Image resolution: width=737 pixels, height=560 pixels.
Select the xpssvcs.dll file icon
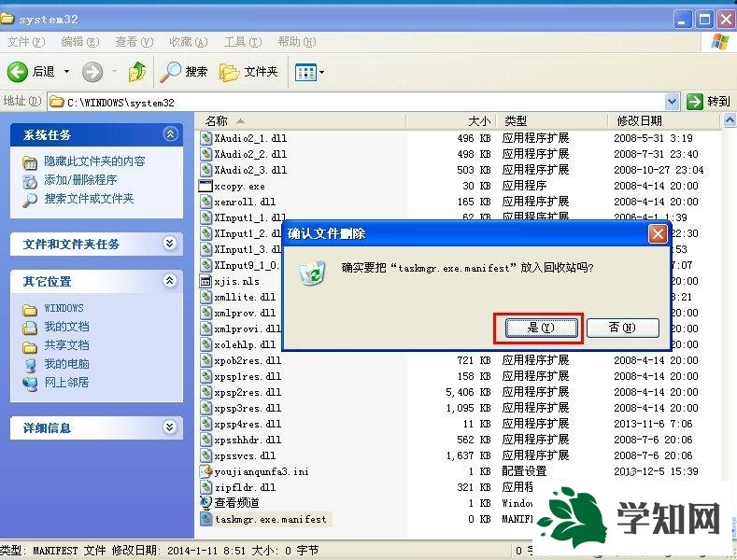(x=206, y=455)
